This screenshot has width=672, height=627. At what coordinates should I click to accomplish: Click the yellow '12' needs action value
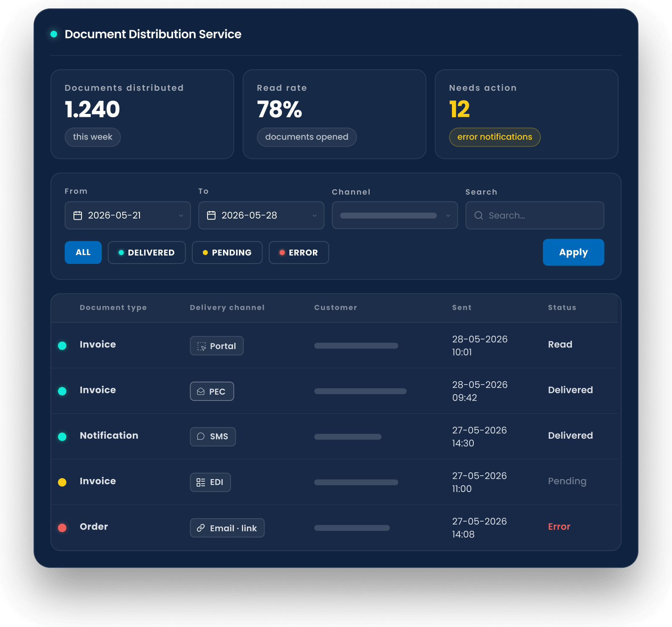click(459, 110)
